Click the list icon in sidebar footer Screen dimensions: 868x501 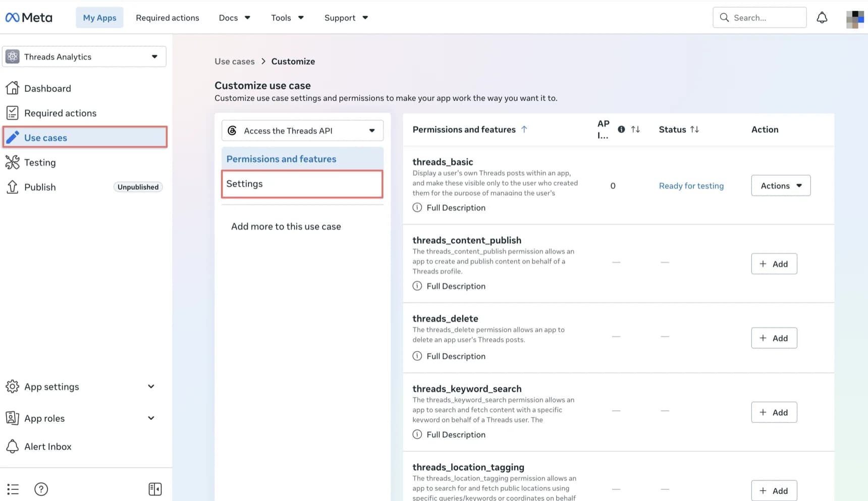pos(13,489)
